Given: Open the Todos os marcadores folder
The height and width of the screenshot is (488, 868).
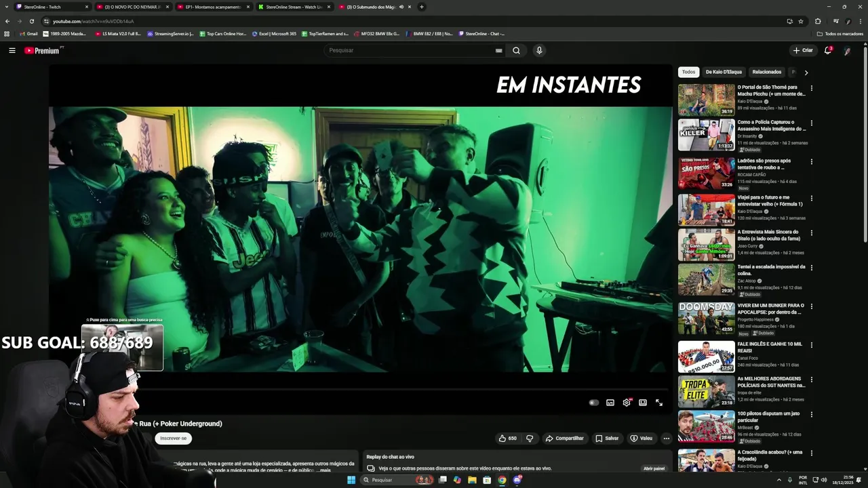Looking at the screenshot, I should 840,33.
